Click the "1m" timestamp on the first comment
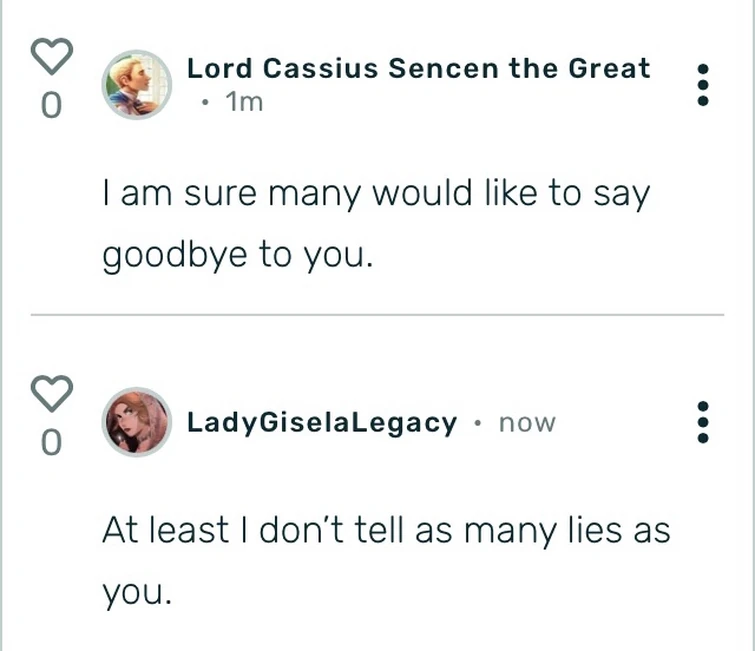The image size is (755, 651). click(x=245, y=101)
